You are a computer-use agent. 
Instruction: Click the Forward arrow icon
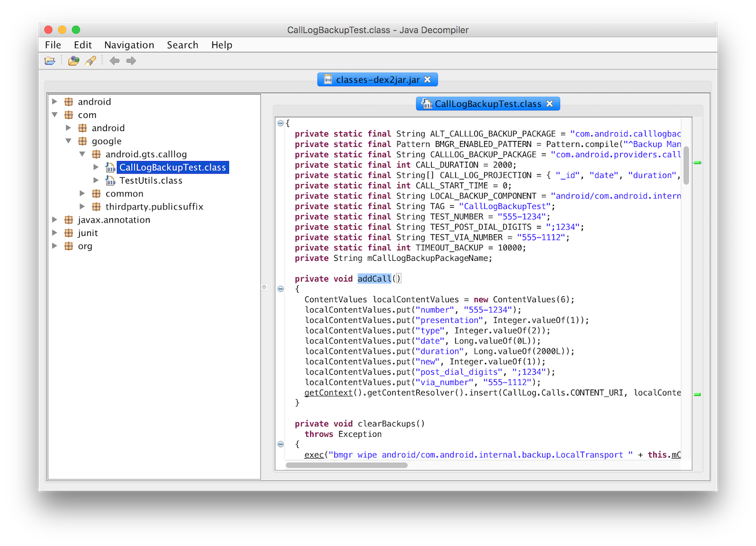(x=131, y=61)
